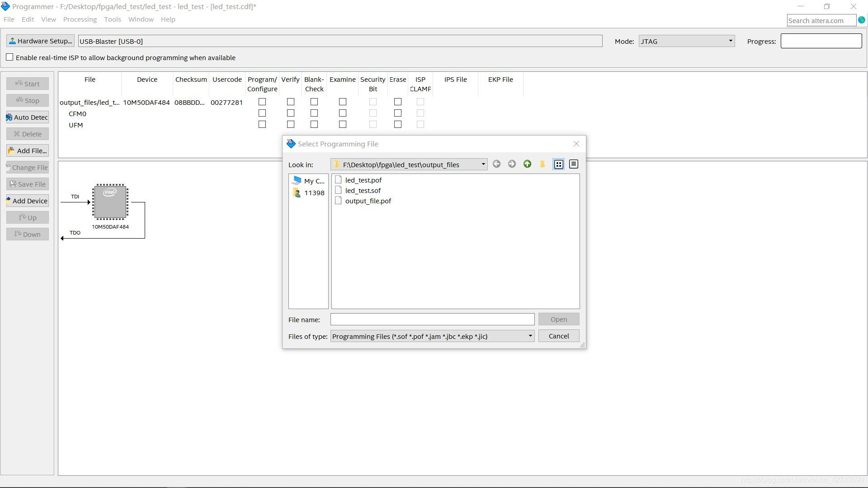
Task: Click Add Device button
Action: 28,201
